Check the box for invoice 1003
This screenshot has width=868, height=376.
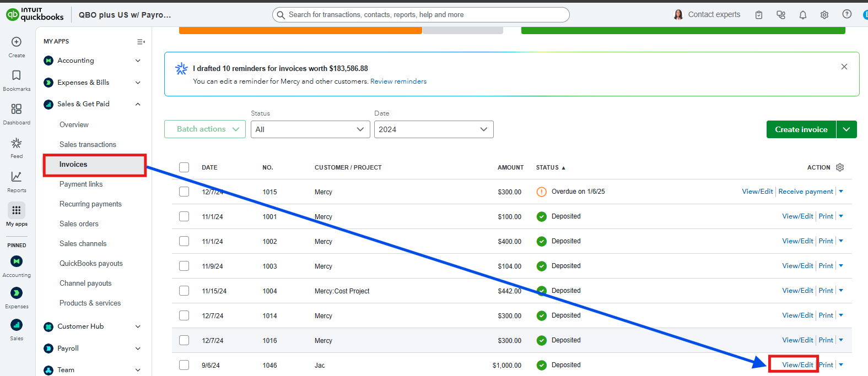click(x=184, y=266)
